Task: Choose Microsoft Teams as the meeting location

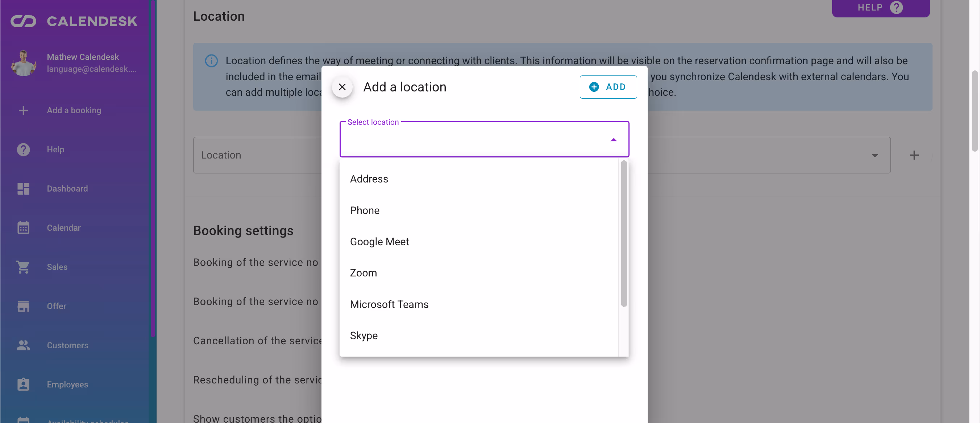Action: 389,304
